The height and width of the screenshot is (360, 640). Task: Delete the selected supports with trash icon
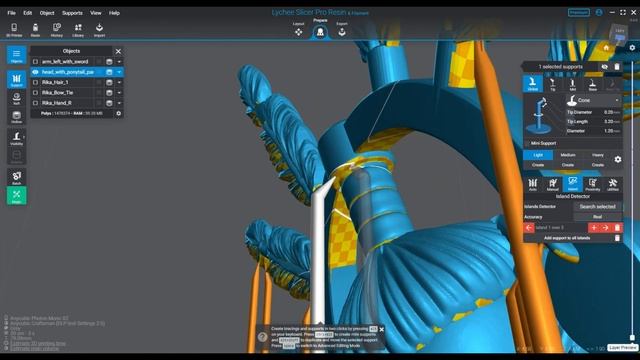point(617,67)
